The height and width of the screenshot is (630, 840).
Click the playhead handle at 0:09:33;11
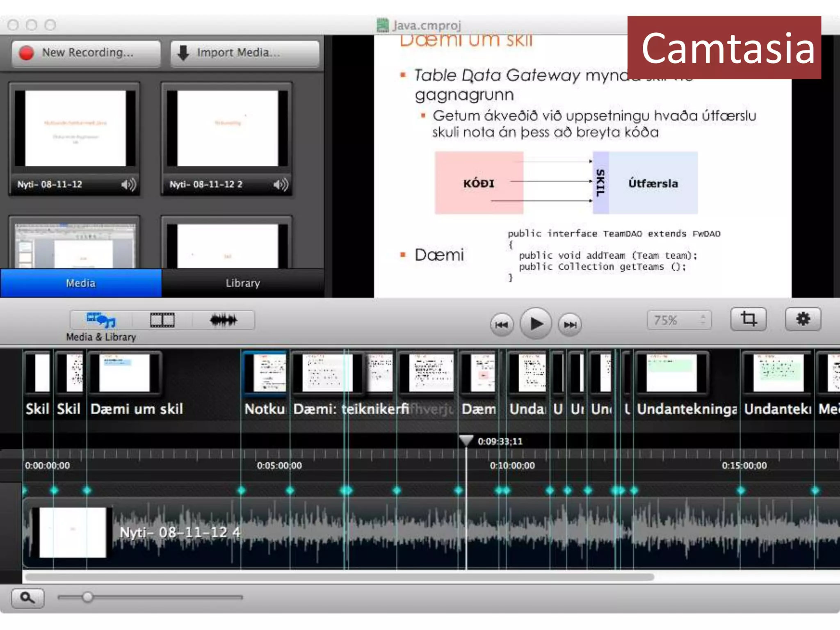(x=466, y=441)
